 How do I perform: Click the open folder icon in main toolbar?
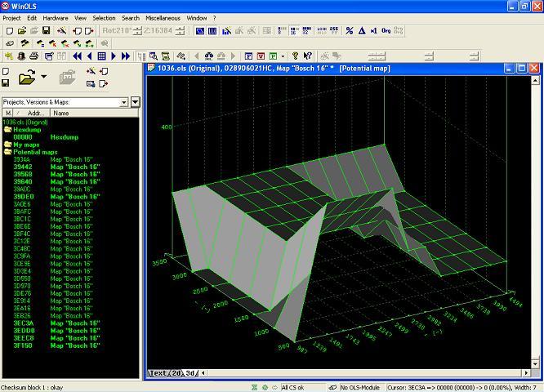coord(22,31)
